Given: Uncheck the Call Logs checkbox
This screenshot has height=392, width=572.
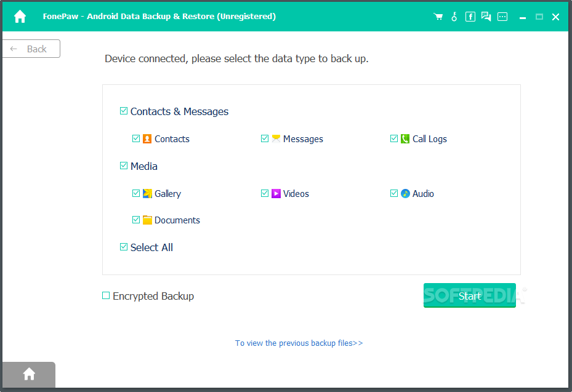Looking at the screenshot, I should point(393,138).
